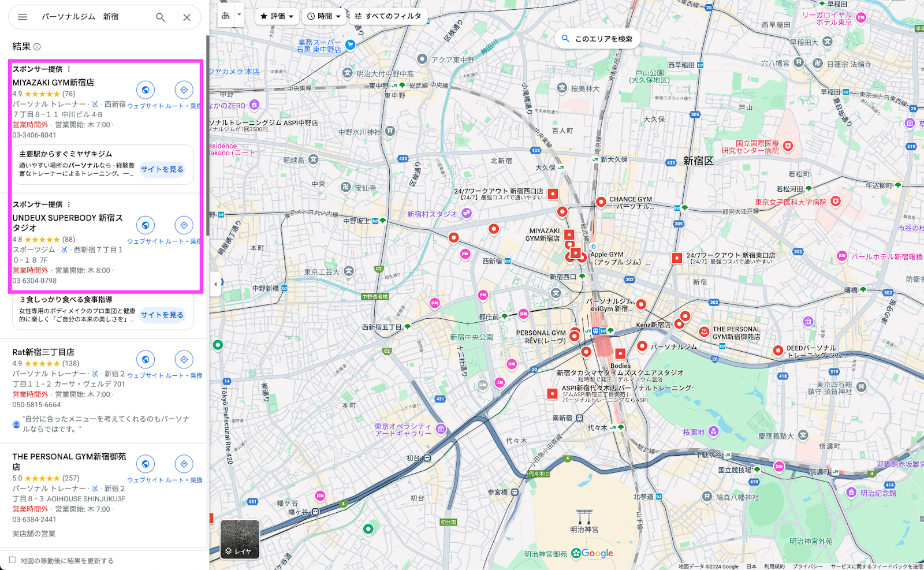Viewport: 924px width, 570px height.
Task: Expand the arrow next to あ button
Action: [239, 16]
